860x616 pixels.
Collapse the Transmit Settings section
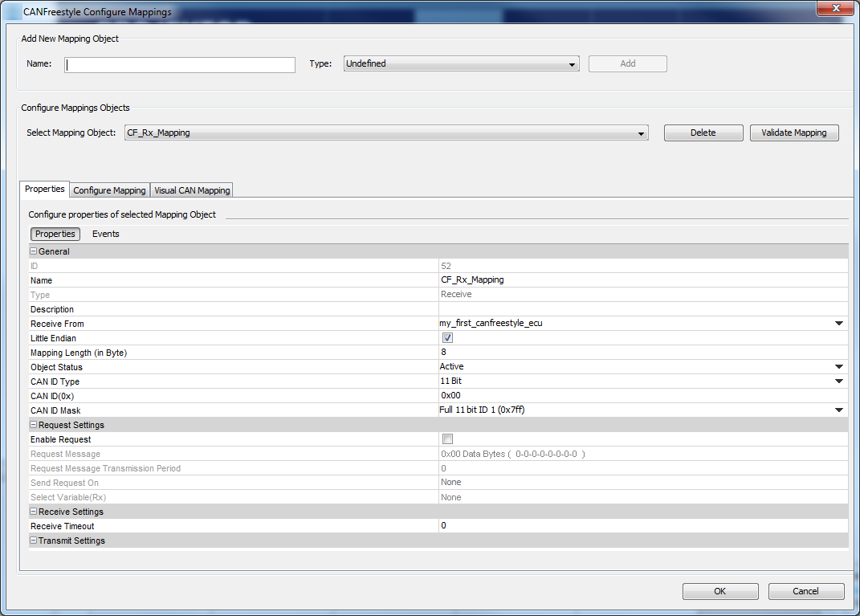pos(34,541)
